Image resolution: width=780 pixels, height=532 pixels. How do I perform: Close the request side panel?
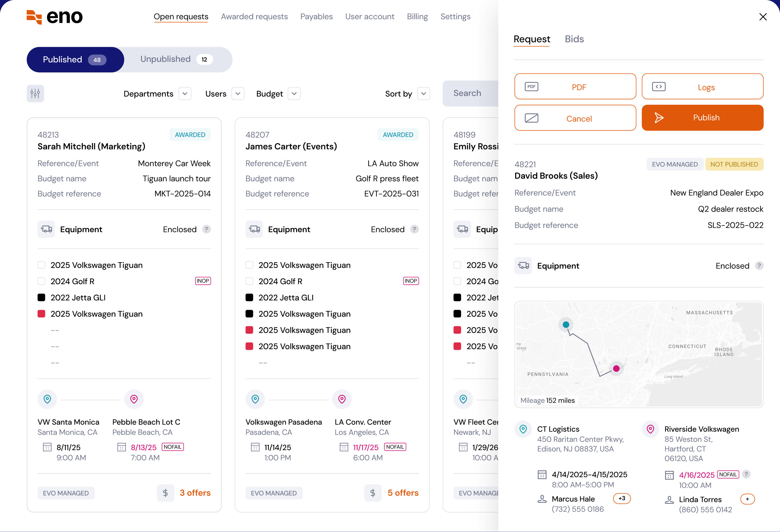(763, 17)
